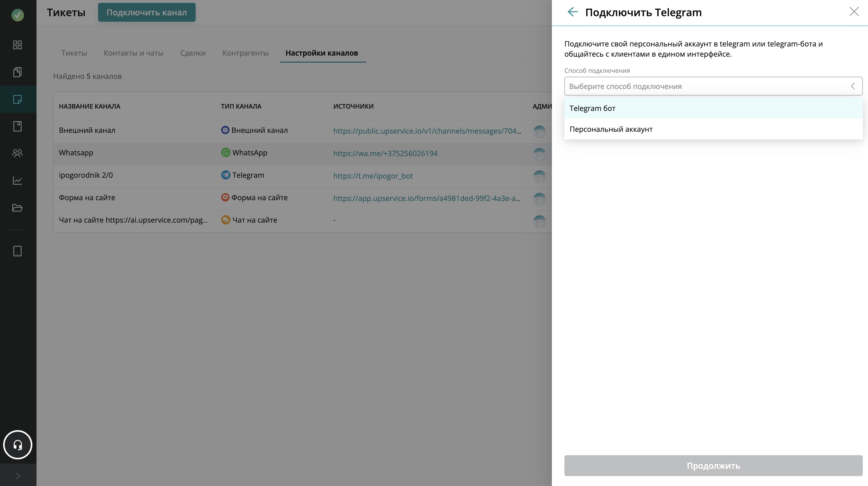Open the dashboard grid icon in sidebar
The height and width of the screenshot is (486, 868).
point(17,45)
